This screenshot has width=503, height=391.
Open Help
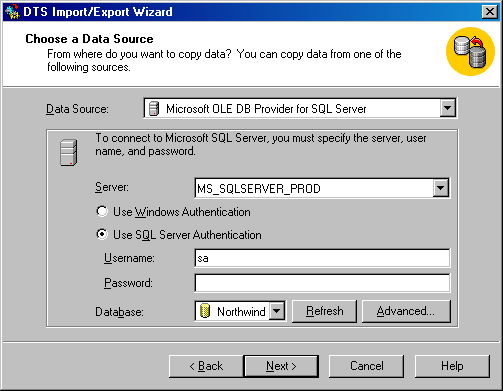tap(452, 366)
